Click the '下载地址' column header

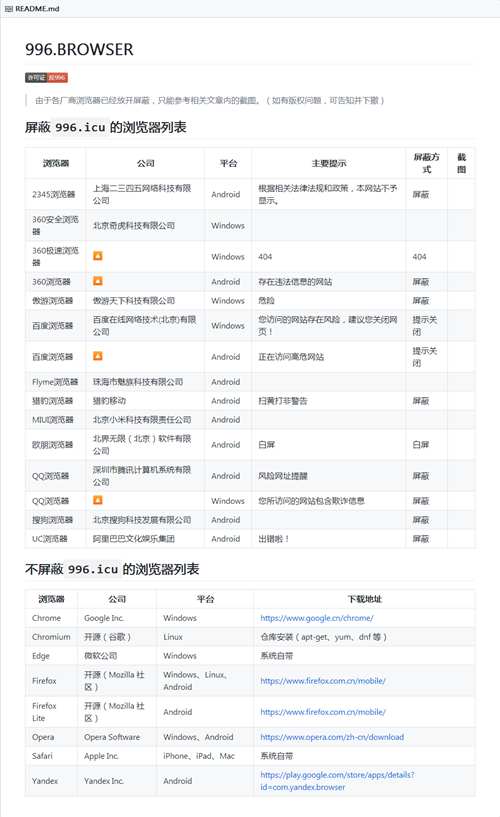click(365, 599)
